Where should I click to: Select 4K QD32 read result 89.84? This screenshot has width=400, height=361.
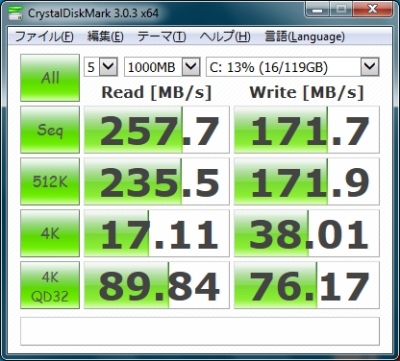click(157, 285)
